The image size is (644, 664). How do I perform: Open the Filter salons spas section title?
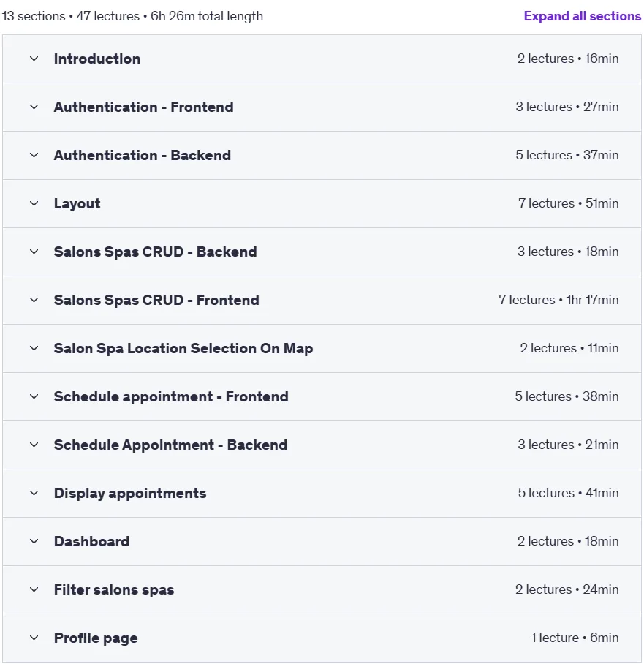(x=114, y=590)
